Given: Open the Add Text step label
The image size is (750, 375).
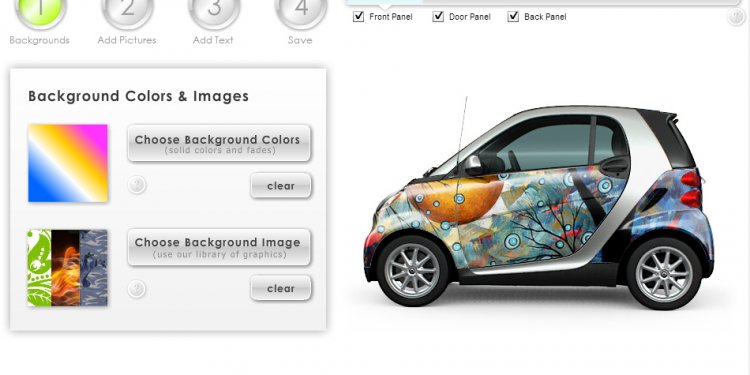Looking at the screenshot, I should 213,40.
